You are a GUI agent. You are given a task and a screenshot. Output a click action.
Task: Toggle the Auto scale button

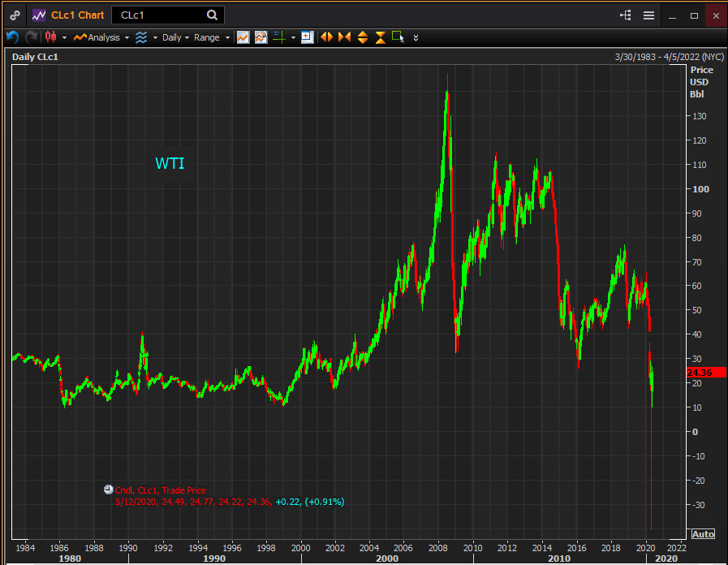(703, 534)
